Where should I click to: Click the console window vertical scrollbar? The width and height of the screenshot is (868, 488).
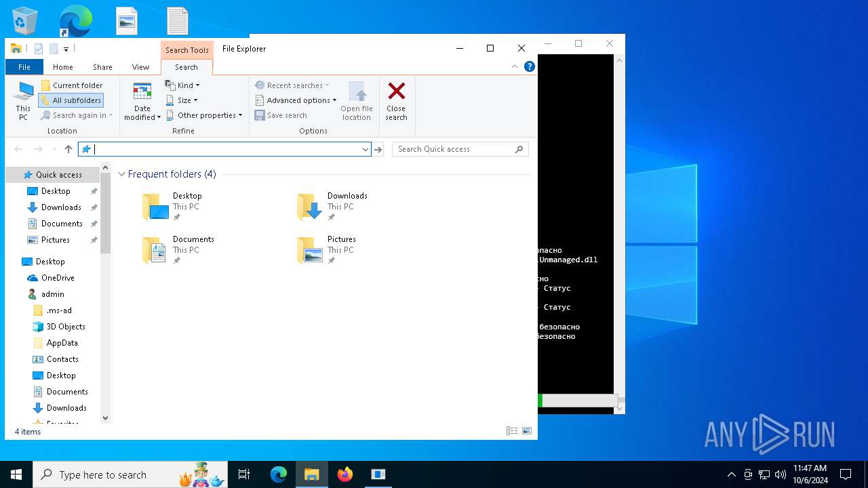619,234
